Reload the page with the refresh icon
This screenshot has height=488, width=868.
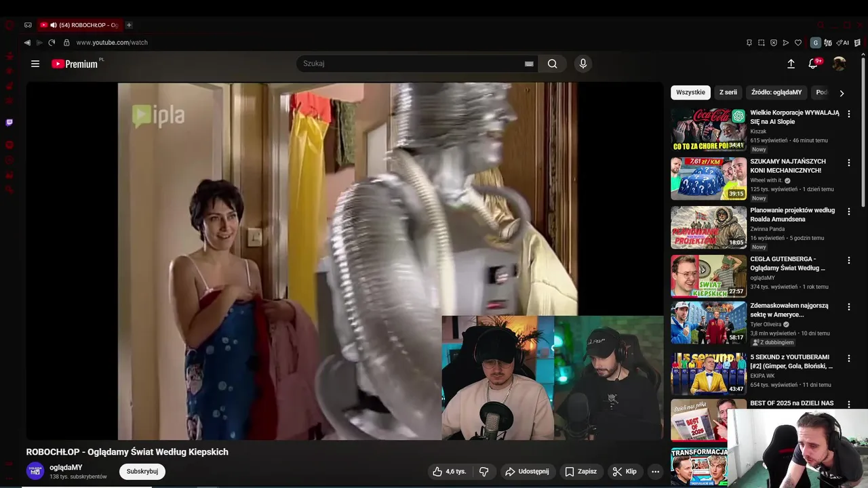[52, 43]
